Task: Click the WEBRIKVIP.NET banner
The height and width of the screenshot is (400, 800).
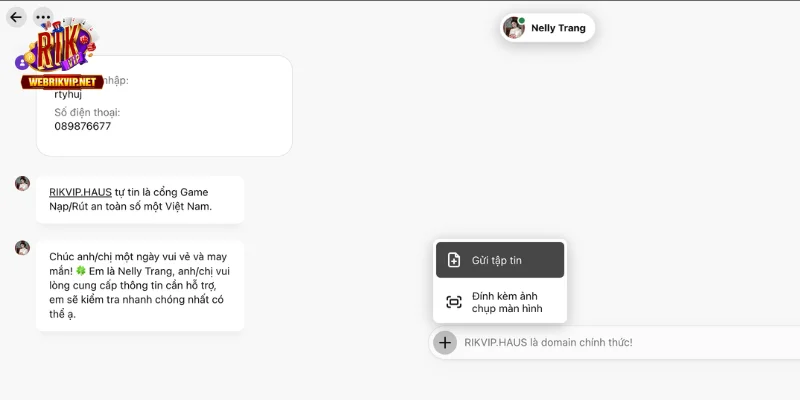Action: pyautogui.click(x=62, y=82)
